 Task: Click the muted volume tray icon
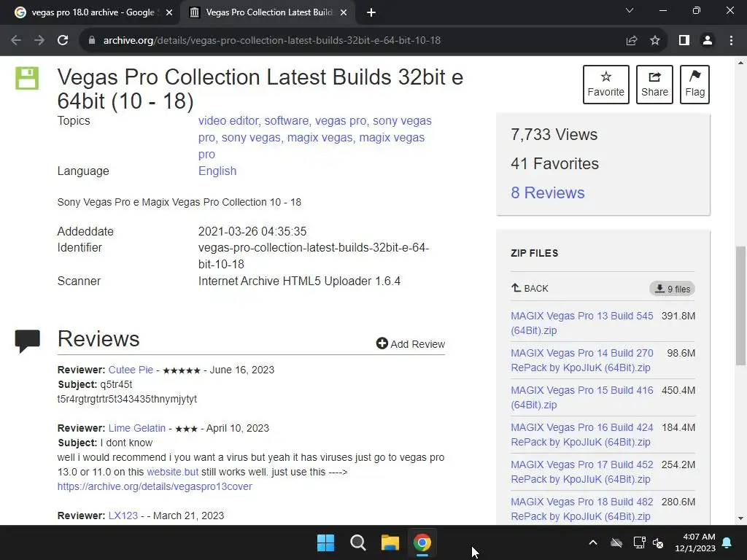click(659, 542)
